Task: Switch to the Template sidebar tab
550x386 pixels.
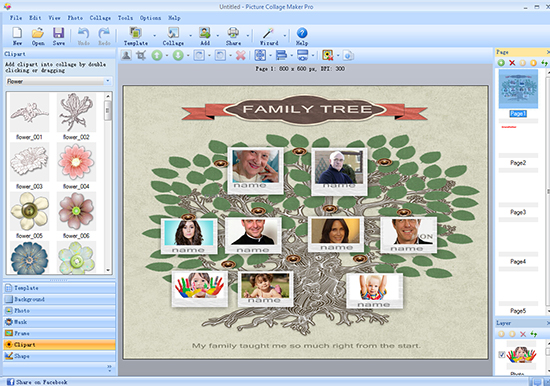Action: [x=59, y=288]
